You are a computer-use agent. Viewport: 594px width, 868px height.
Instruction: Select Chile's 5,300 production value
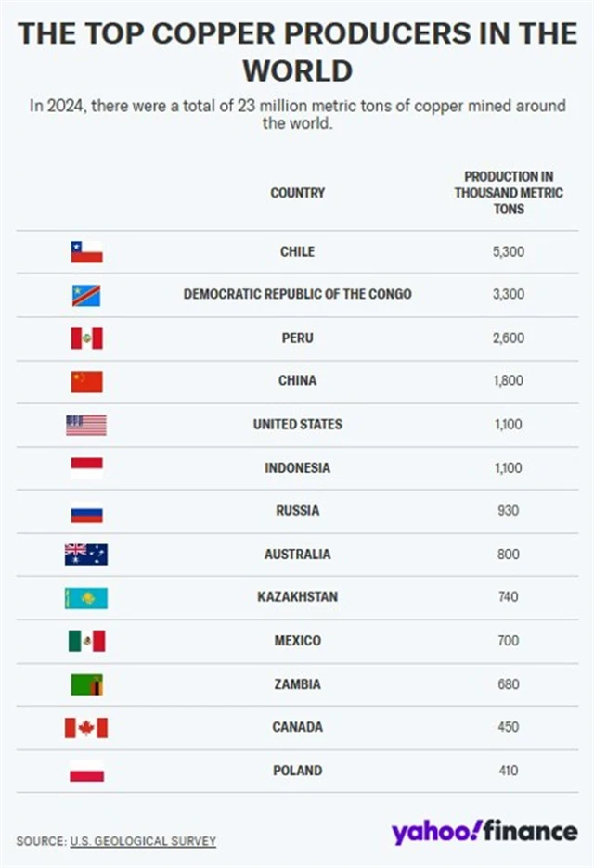coord(508,251)
